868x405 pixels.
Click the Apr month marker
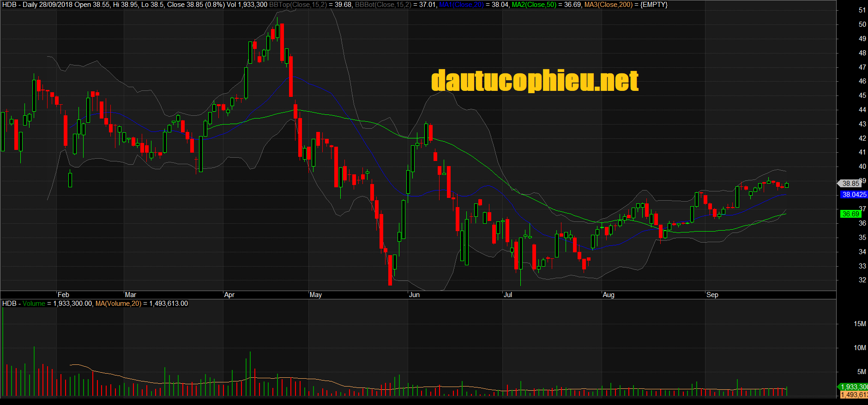click(229, 295)
